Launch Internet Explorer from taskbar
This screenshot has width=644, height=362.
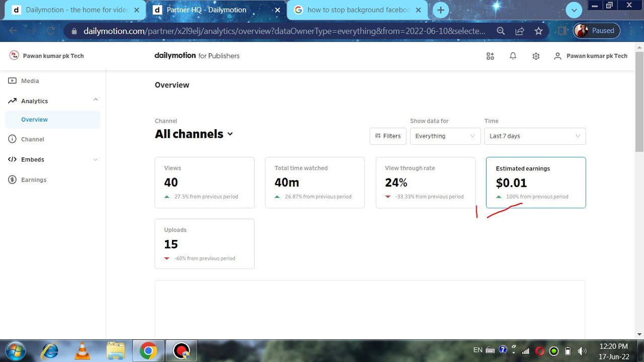click(50, 351)
